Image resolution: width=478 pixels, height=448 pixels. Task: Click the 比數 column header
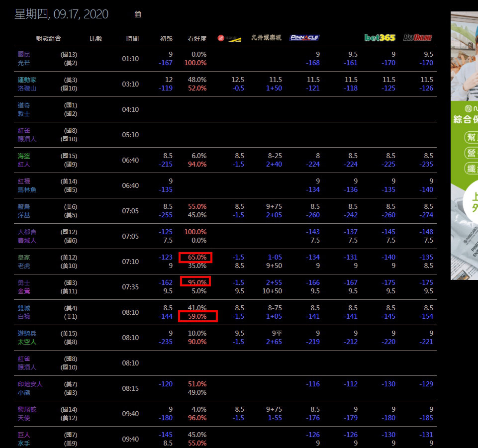click(96, 38)
